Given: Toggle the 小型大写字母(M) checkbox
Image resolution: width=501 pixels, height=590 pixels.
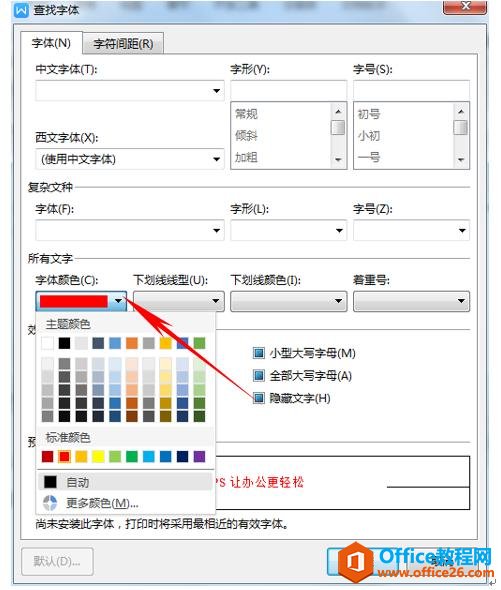Looking at the screenshot, I should click(x=259, y=353).
